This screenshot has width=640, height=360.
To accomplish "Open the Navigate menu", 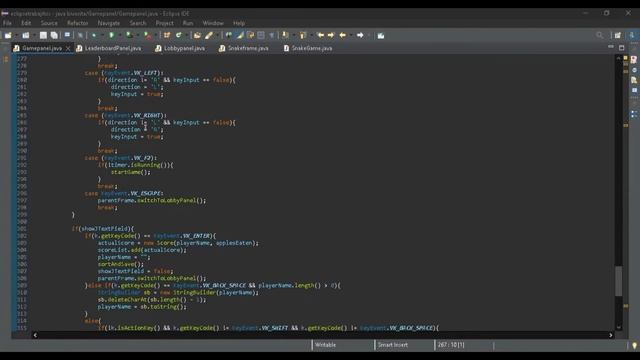I will click(x=109, y=23).
